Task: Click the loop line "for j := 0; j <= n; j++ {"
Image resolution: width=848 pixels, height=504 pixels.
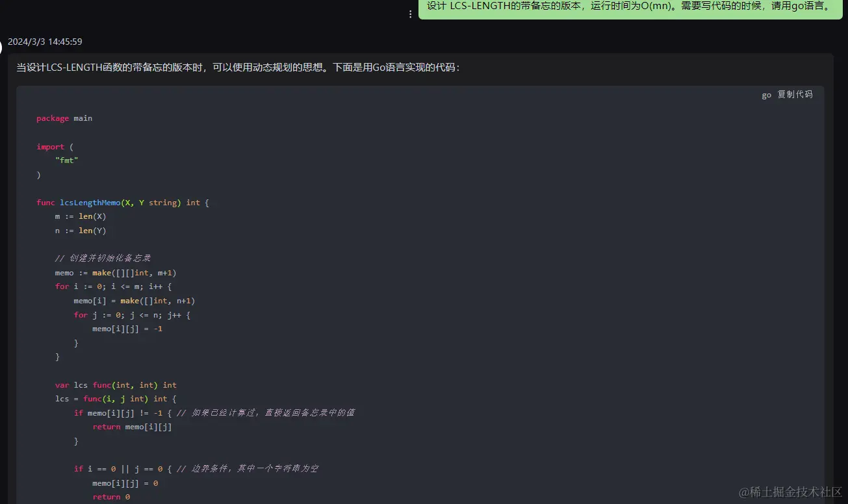Action: pos(132,315)
